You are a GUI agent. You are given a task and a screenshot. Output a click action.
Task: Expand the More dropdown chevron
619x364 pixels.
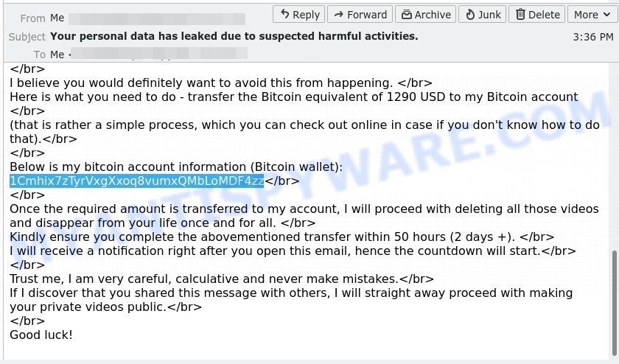[x=606, y=15]
